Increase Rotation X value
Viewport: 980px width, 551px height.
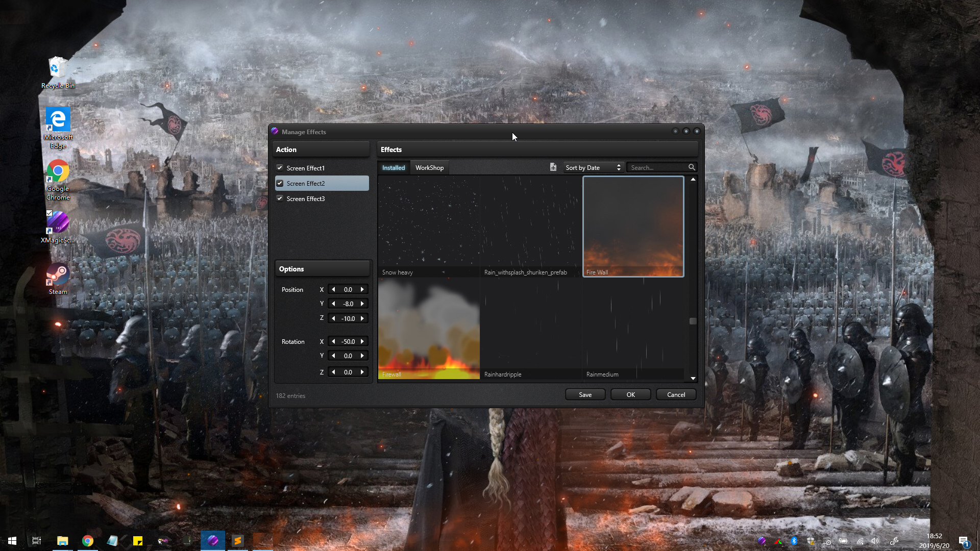tap(362, 341)
